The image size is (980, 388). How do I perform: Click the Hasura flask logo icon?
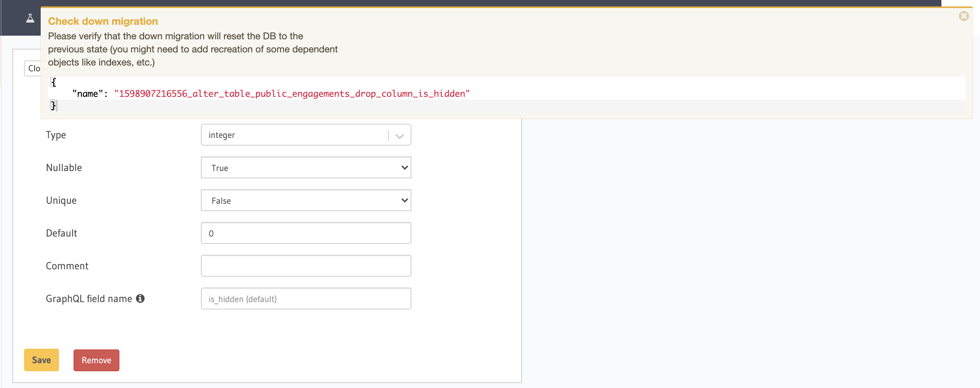[30, 17]
